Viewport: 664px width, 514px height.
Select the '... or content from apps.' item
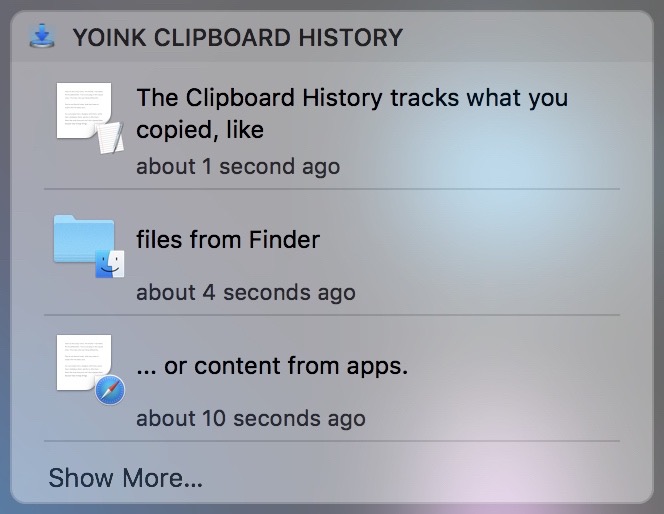[332, 379]
